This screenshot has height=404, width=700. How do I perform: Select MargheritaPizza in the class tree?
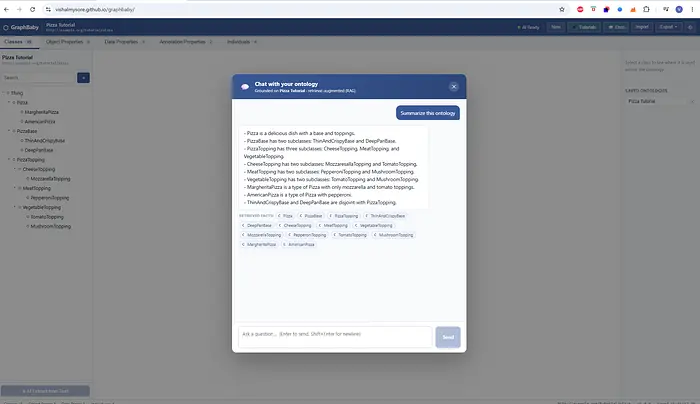pos(41,112)
